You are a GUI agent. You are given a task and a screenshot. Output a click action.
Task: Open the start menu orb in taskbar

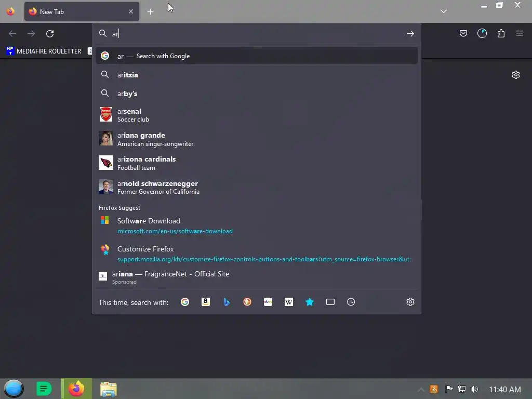[14, 389]
